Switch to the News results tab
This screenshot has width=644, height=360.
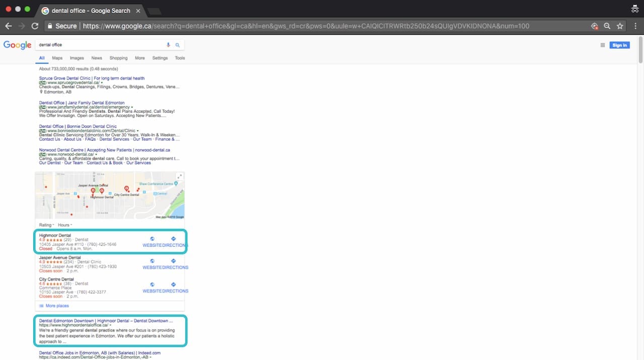click(97, 58)
